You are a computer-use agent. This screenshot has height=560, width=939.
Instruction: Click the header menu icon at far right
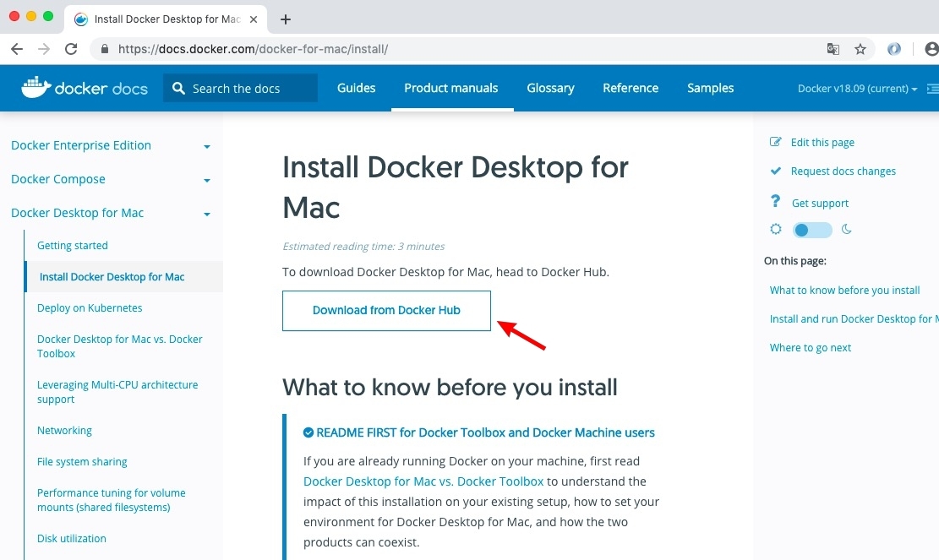click(x=932, y=89)
